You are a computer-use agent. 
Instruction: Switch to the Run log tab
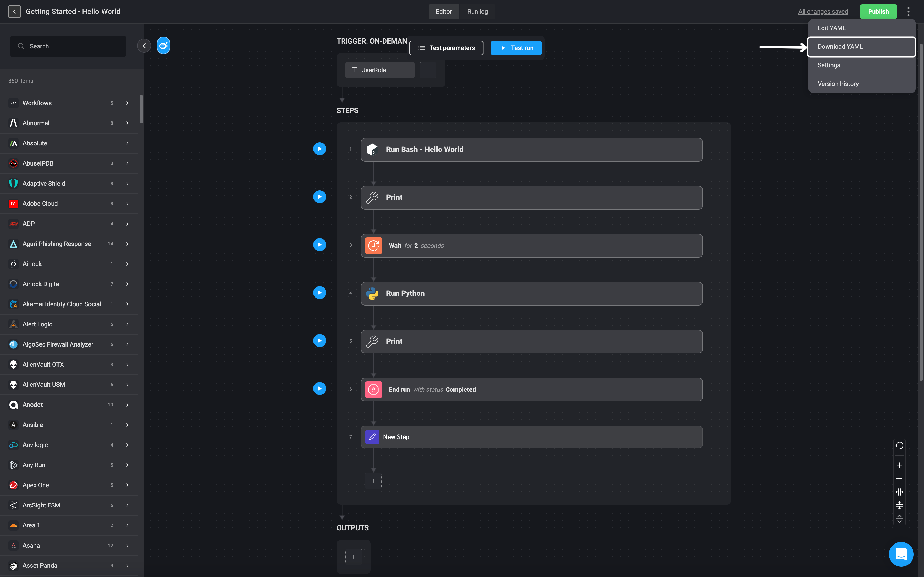point(477,11)
